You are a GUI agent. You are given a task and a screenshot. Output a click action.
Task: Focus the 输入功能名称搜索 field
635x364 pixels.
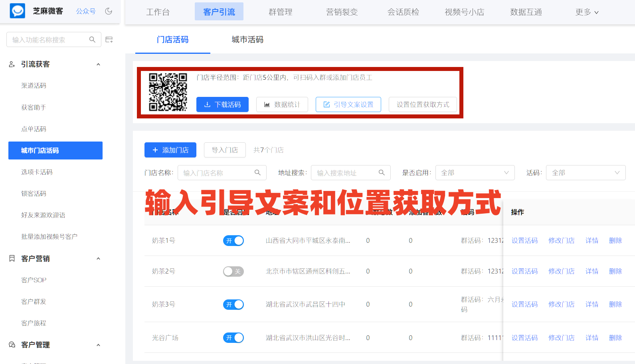(x=54, y=39)
